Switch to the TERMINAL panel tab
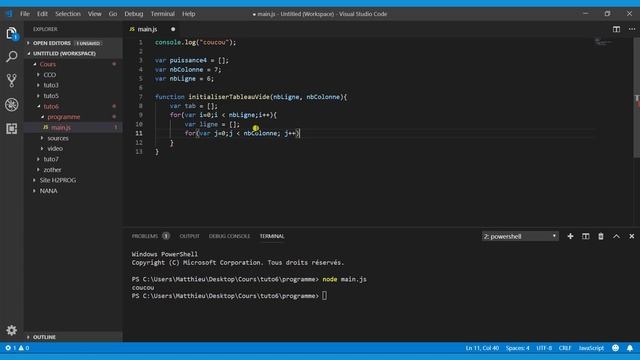The image size is (640, 360). click(x=272, y=236)
